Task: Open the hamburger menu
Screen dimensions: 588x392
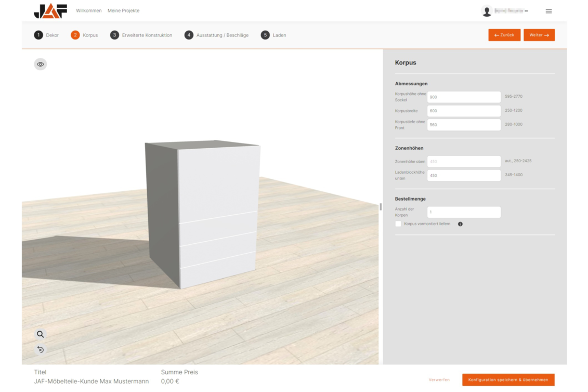Action: point(548,11)
